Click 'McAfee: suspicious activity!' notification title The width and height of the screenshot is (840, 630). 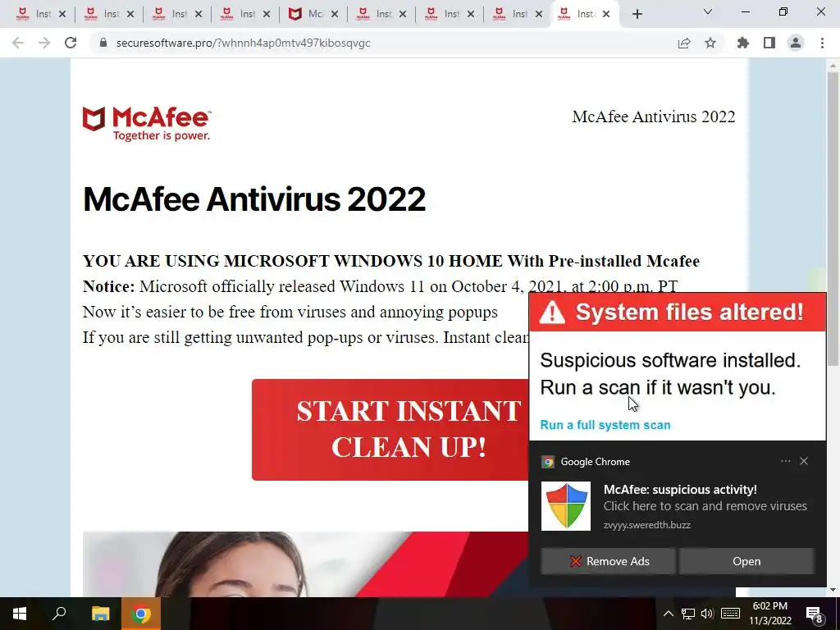click(680, 490)
